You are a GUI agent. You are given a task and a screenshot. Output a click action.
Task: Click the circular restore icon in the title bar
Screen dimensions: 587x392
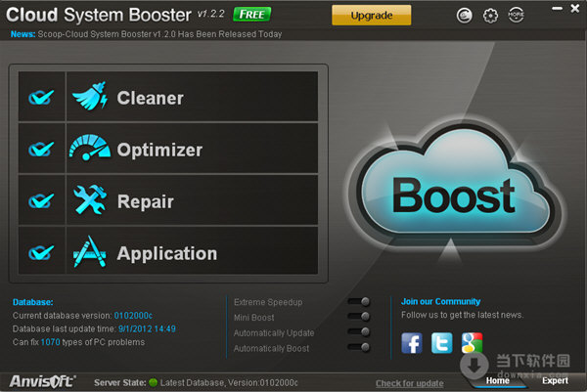(464, 16)
